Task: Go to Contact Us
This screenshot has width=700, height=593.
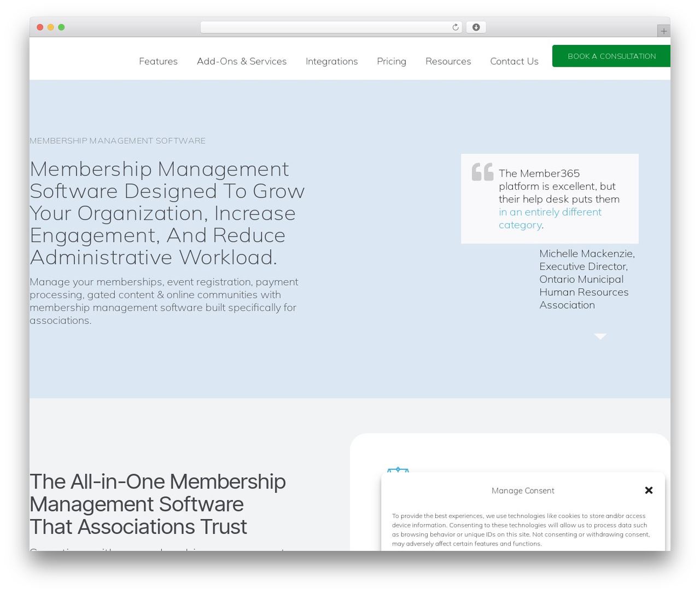Action: point(514,61)
